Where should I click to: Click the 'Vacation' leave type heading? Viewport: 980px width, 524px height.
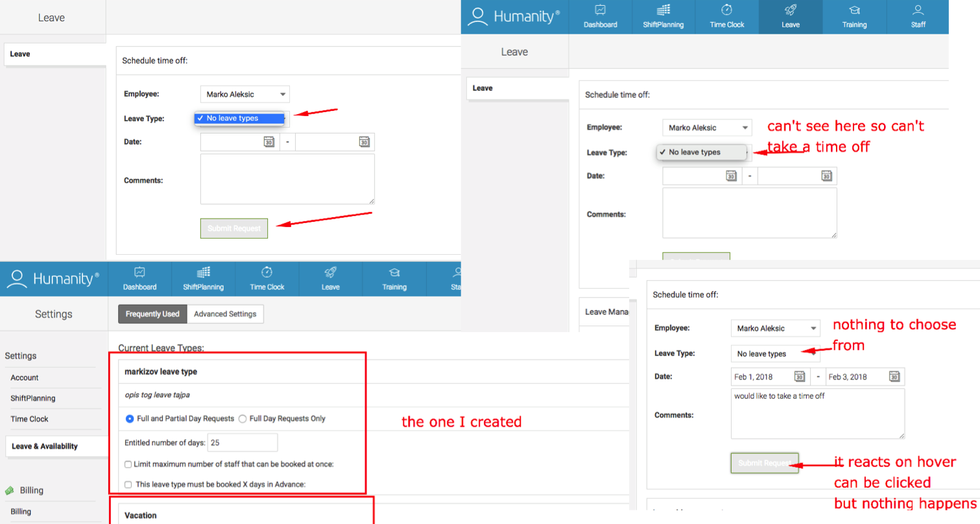tap(141, 516)
